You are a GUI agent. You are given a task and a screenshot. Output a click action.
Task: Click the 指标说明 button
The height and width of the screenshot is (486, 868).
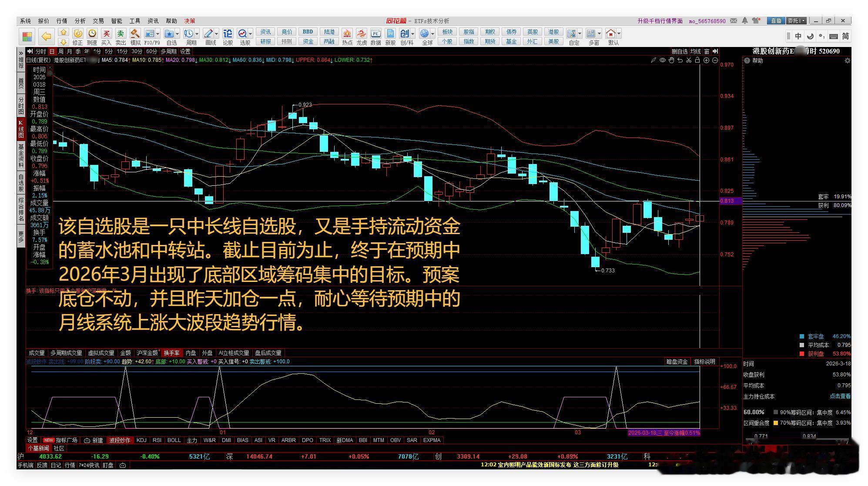[704, 362]
